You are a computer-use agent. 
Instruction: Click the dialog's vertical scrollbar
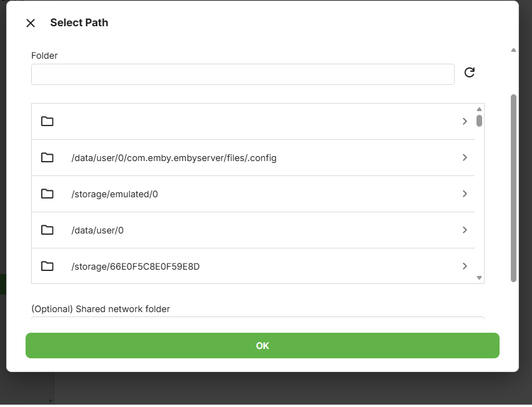(x=513, y=187)
